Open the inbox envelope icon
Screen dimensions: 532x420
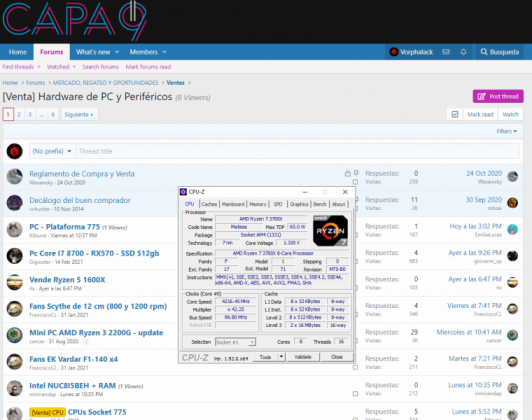click(446, 52)
